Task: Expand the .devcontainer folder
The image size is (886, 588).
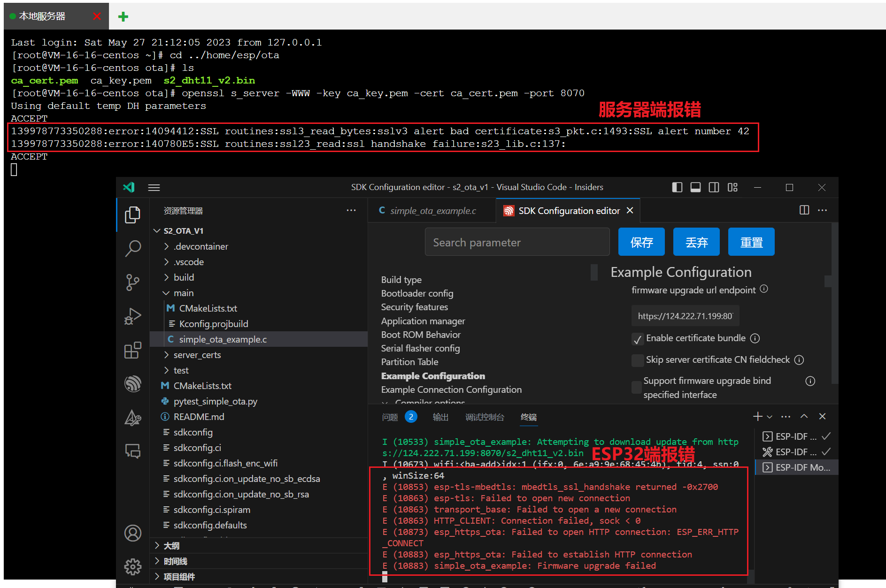Action: [x=166, y=246]
